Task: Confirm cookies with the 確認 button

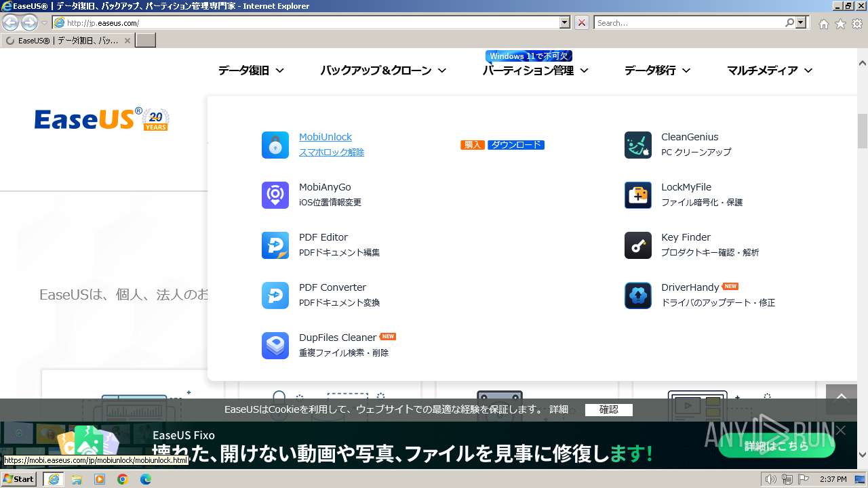Action: tap(608, 409)
